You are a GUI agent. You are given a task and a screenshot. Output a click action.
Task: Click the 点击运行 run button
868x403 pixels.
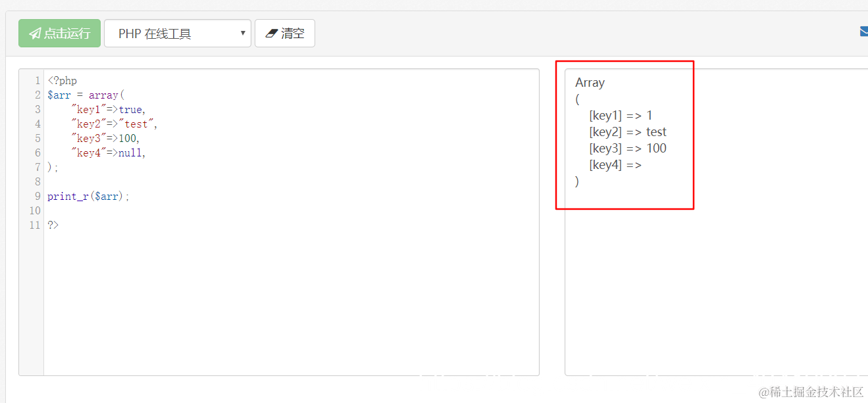click(59, 33)
